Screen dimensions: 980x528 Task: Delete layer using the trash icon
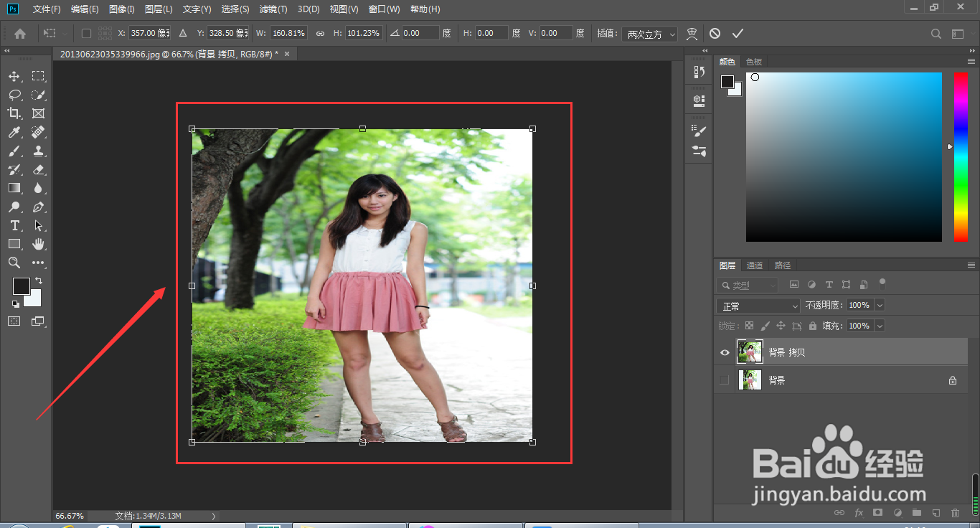click(x=955, y=513)
